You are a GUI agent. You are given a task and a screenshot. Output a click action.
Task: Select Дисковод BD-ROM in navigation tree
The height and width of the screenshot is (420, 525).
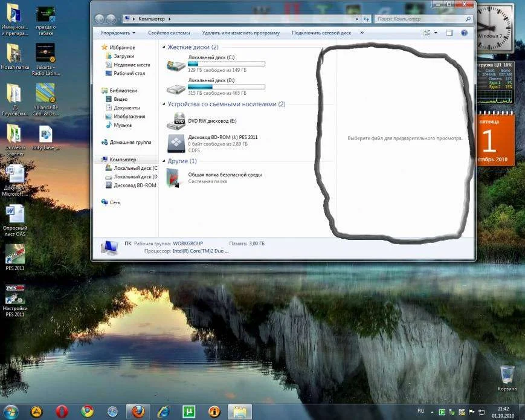tap(135, 185)
